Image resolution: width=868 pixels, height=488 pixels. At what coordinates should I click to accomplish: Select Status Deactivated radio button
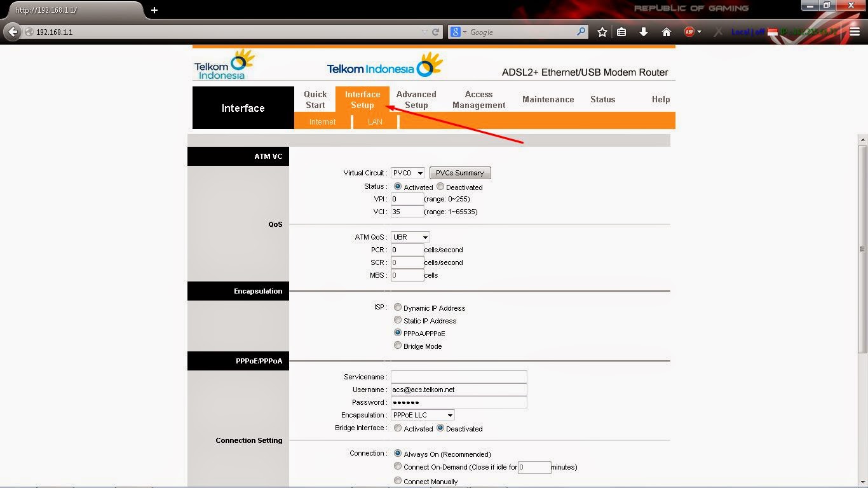440,187
